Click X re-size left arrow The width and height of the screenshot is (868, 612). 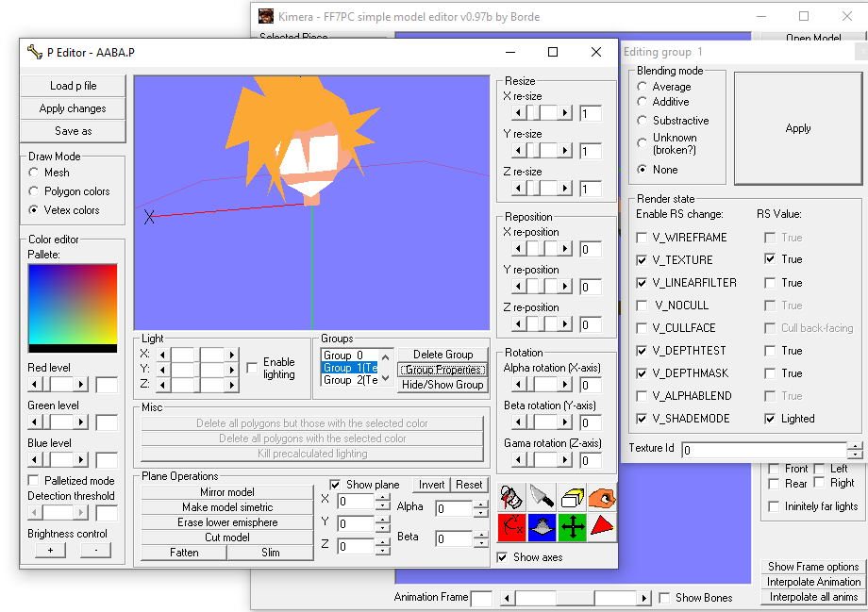[x=519, y=113]
